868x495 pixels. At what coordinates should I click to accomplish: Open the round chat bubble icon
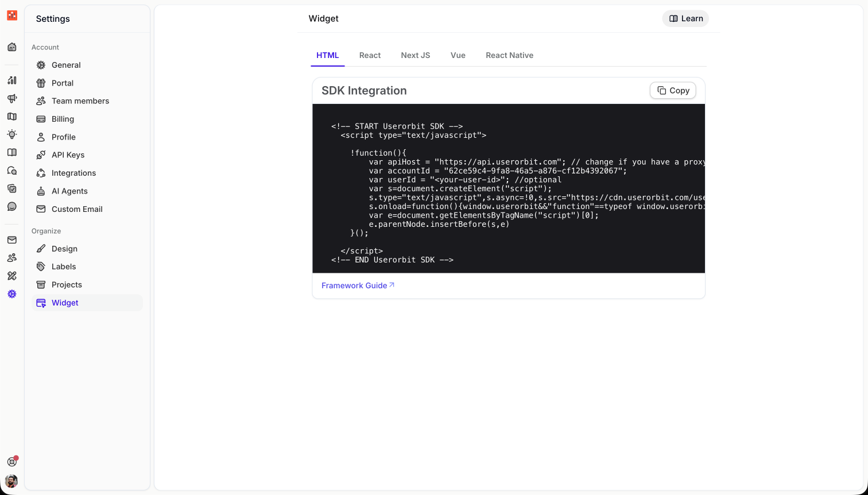point(12,206)
